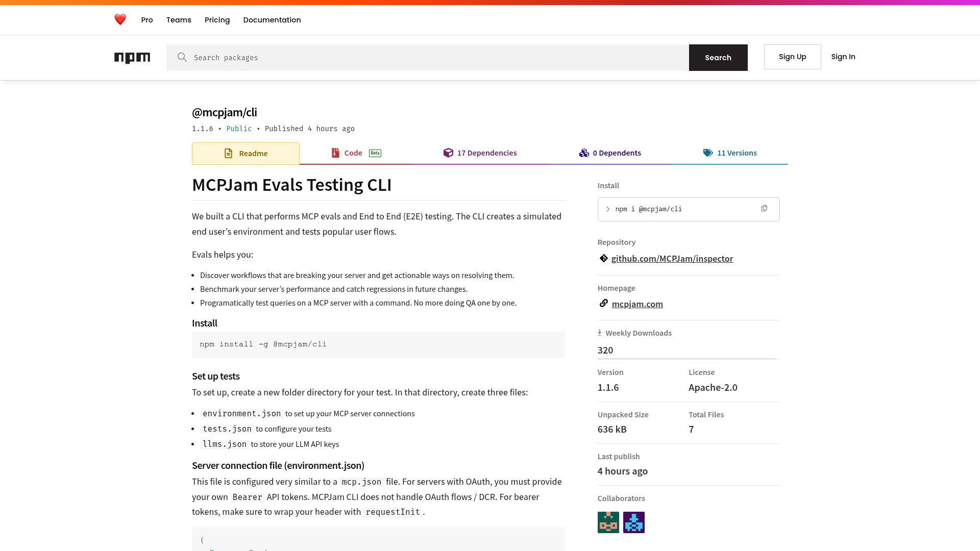Click the Public label under package name

coord(239,129)
